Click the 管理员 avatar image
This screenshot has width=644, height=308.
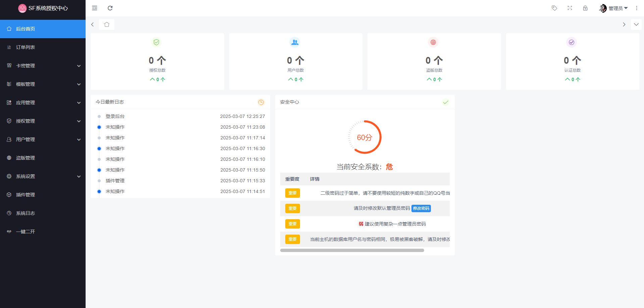point(603,8)
